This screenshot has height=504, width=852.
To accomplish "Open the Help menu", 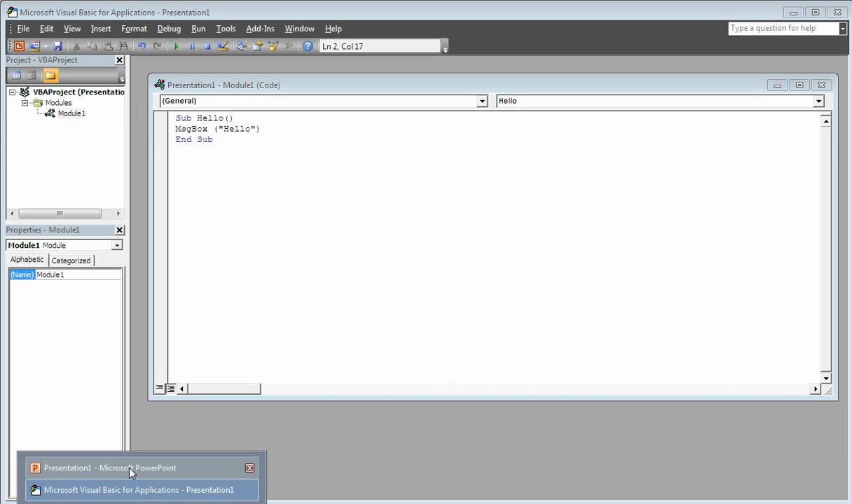I will 333,29.
